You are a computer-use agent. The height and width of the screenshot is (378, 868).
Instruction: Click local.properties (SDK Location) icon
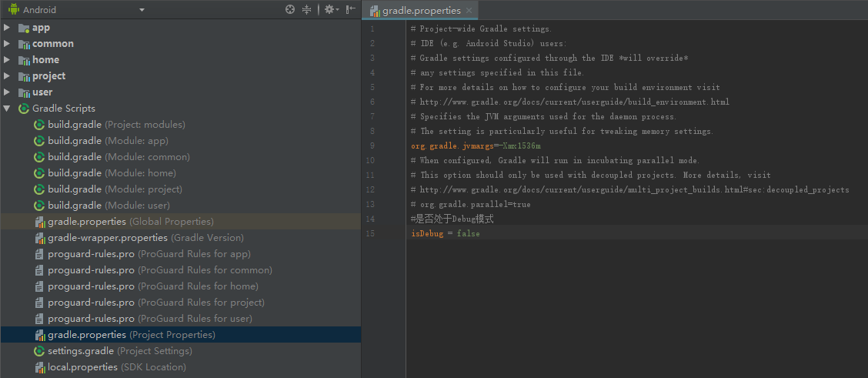[39, 367]
